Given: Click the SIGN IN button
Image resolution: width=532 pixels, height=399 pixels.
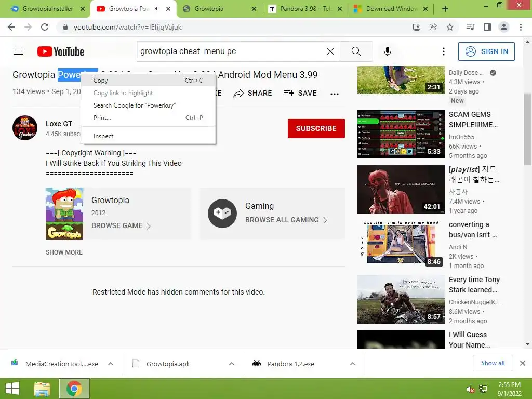Looking at the screenshot, I should [x=486, y=51].
